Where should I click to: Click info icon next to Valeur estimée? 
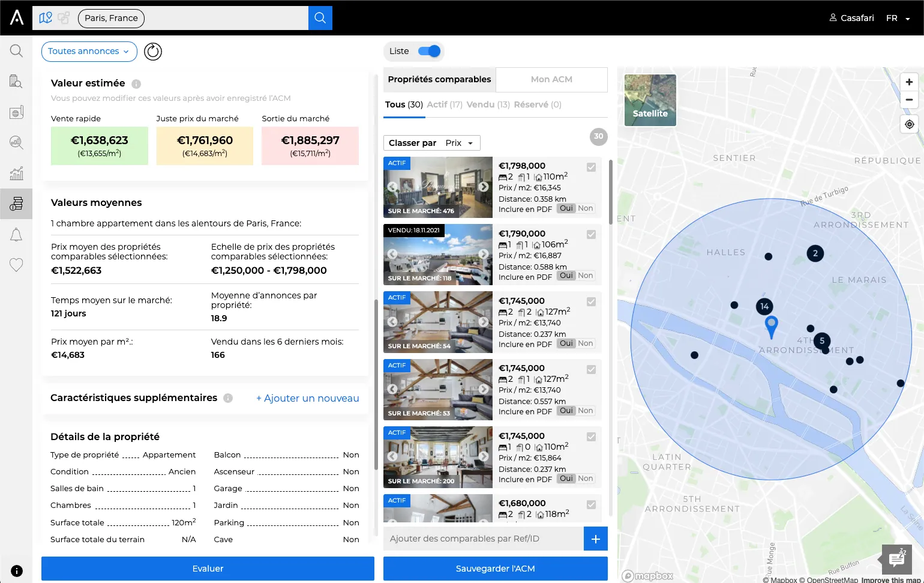click(136, 84)
